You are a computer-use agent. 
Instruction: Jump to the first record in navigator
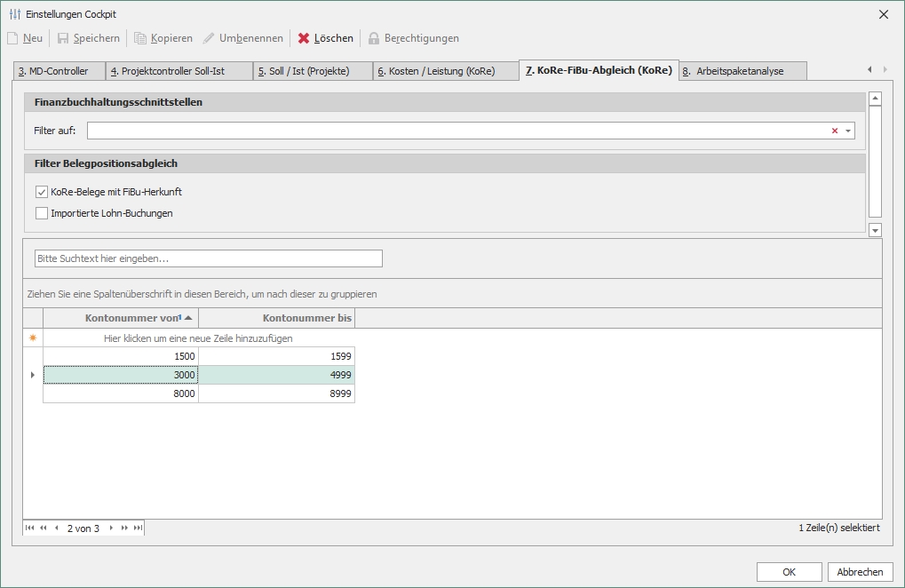click(30, 528)
